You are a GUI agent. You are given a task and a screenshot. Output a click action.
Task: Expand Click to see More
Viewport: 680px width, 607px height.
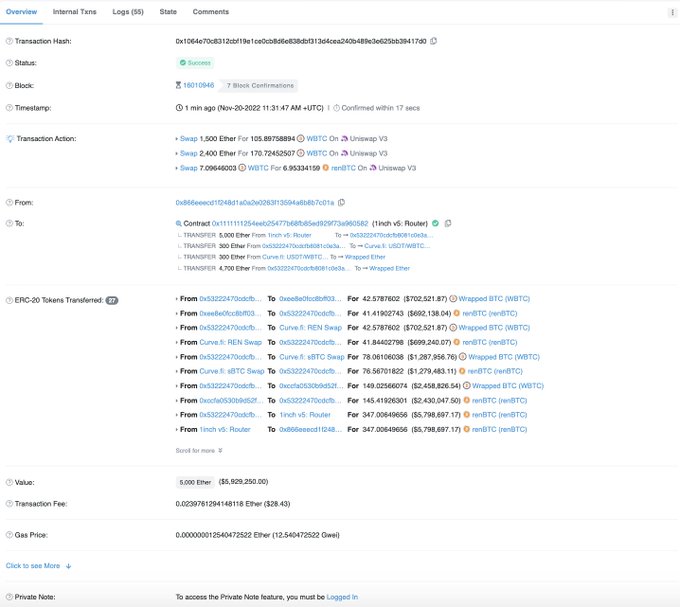[38, 566]
